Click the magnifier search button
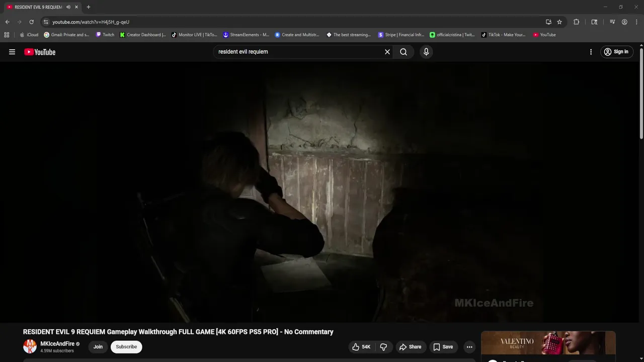Screen dimensions: 644x362 pos(404,52)
